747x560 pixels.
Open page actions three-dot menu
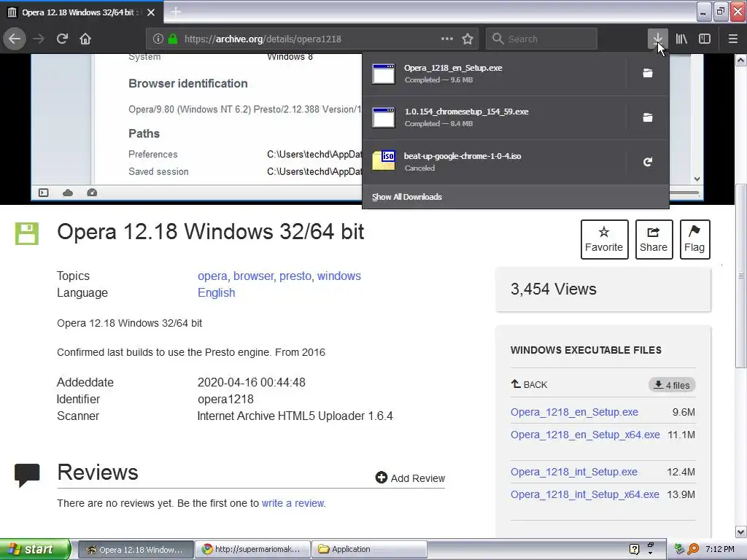point(447,39)
